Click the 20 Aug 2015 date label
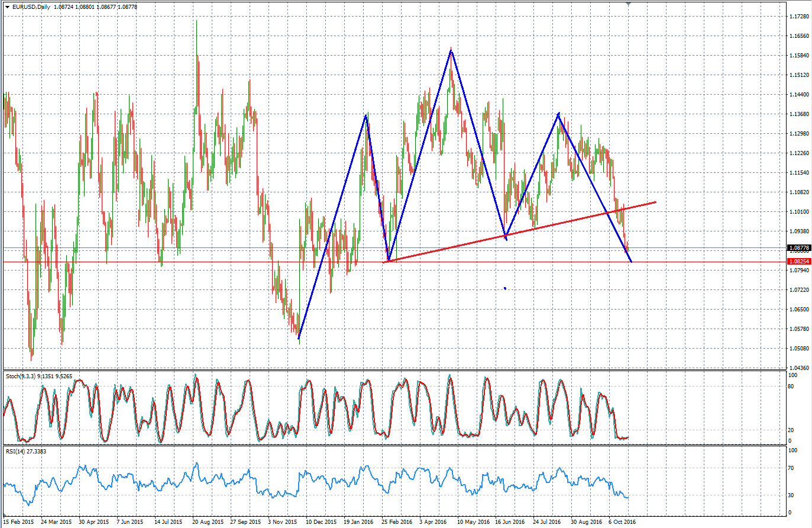The image size is (812, 528). (208, 522)
